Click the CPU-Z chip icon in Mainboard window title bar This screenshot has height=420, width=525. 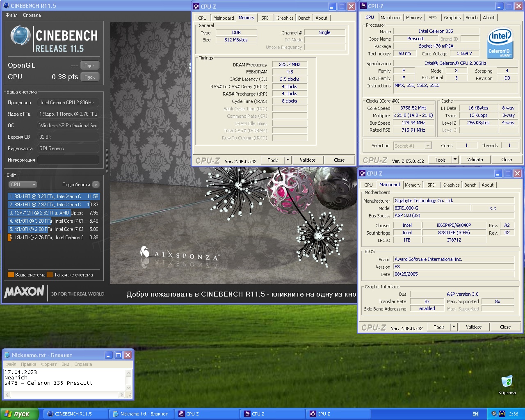362,173
